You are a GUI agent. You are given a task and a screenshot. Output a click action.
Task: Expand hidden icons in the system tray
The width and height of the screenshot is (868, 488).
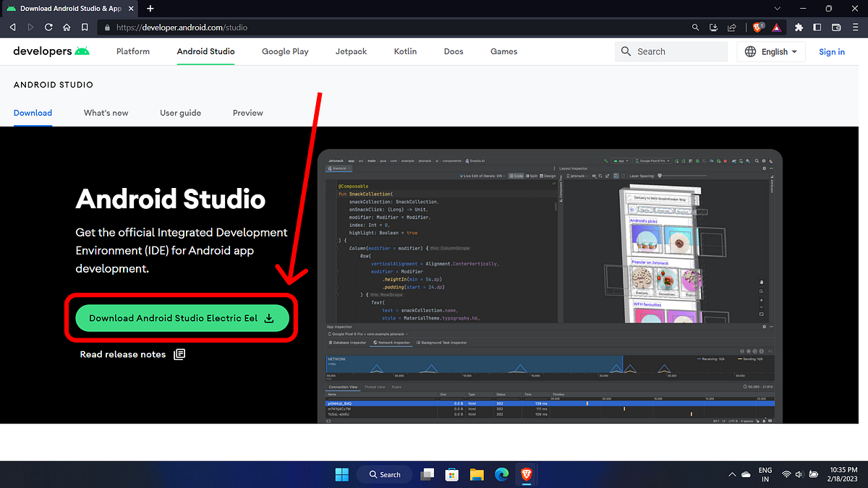pyautogui.click(x=732, y=474)
